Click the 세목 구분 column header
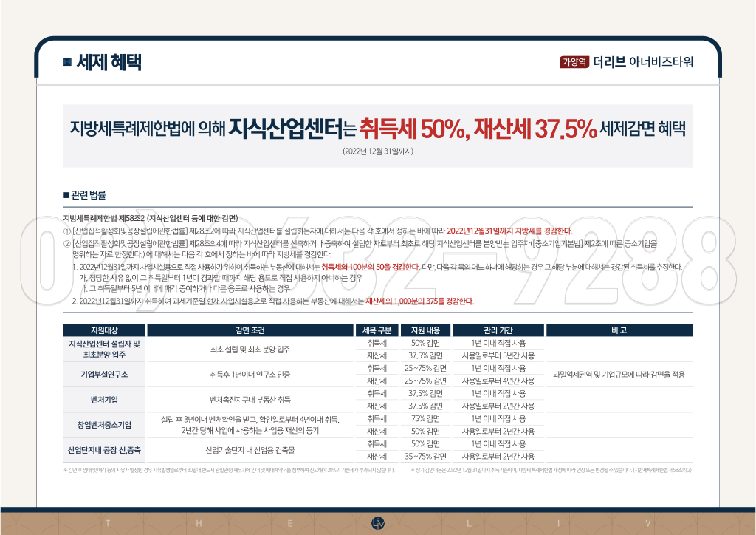Screen dimensions: 756x535 (377, 330)
